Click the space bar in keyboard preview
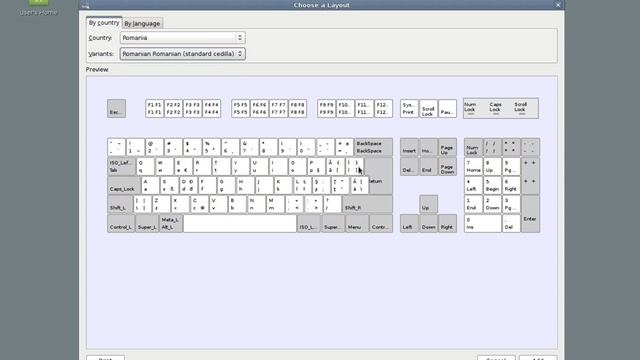This screenshot has width=640, height=360. point(240,224)
